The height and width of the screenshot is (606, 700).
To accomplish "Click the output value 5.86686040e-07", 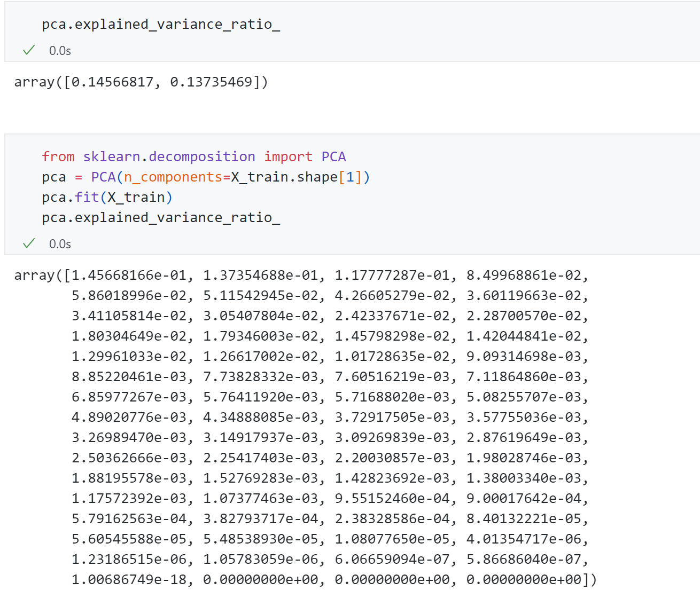I will (x=524, y=560).
